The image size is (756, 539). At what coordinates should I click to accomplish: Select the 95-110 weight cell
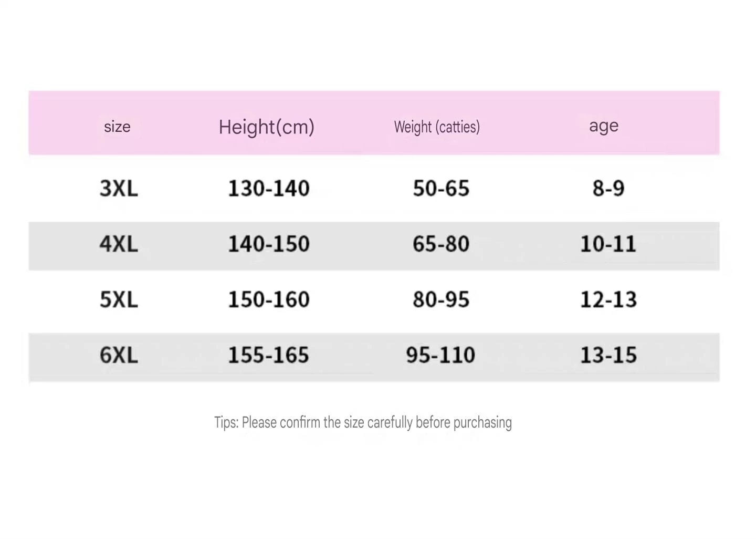440,355
